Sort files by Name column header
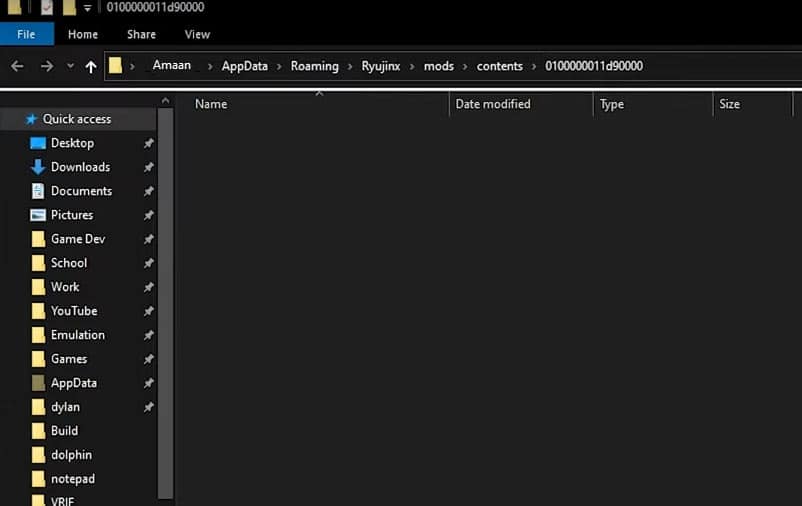The image size is (802, 506). (211, 104)
